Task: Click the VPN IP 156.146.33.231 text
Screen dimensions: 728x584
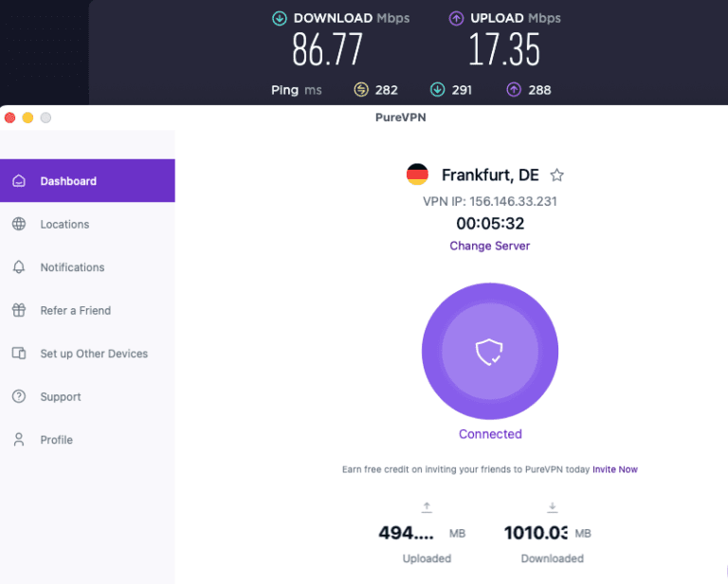Action: [490, 201]
